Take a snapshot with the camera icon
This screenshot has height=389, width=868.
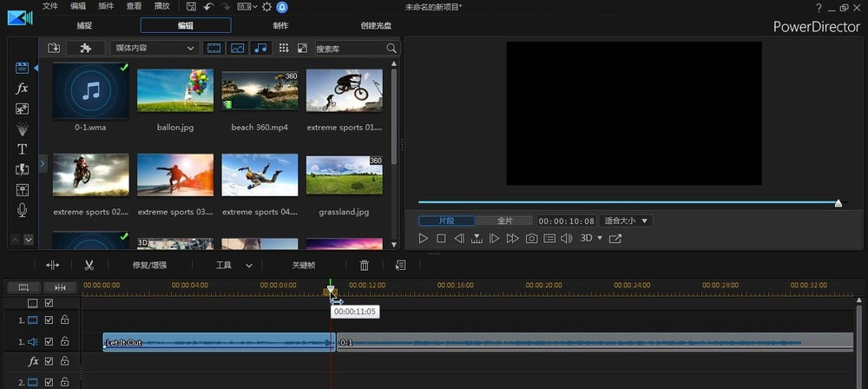[x=531, y=238]
